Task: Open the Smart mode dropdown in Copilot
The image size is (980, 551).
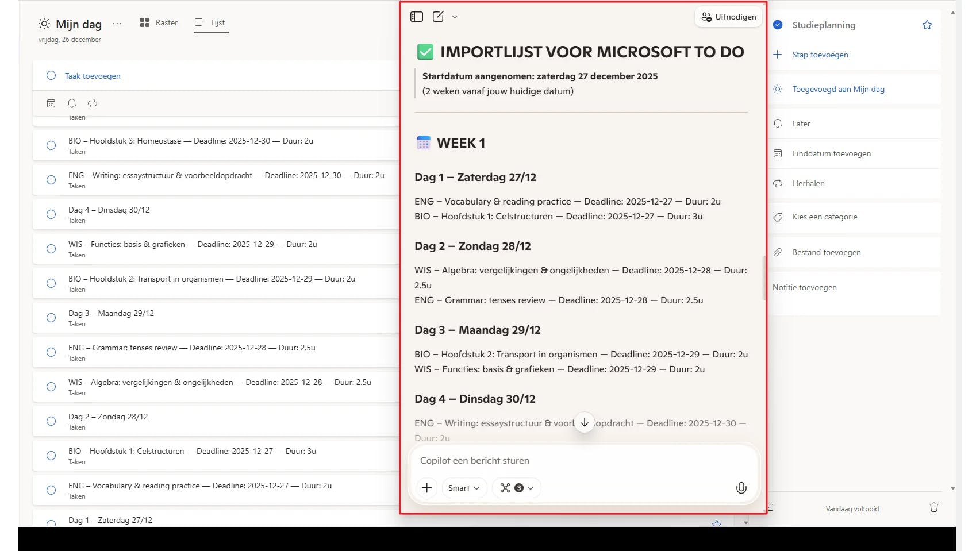Action: tap(464, 488)
